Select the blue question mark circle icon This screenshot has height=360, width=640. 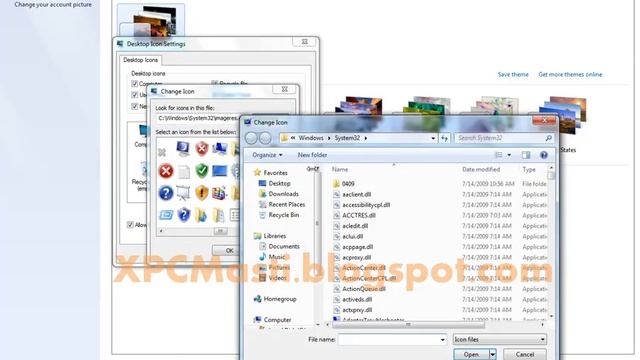pyautogui.click(x=166, y=193)
